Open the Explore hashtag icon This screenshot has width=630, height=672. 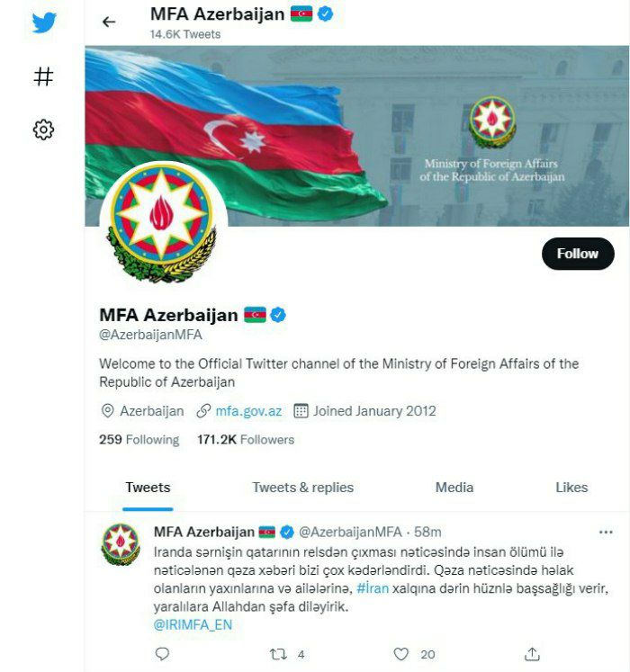click(43, 76)
